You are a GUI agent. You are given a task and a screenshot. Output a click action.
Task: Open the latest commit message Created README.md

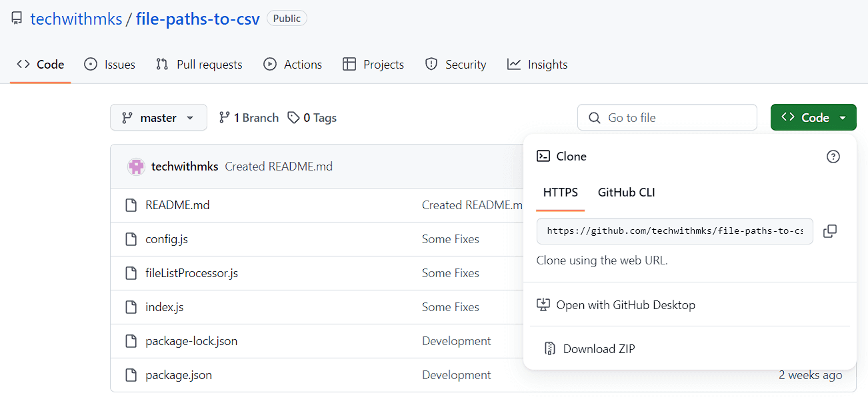click(x=279, y=167)
